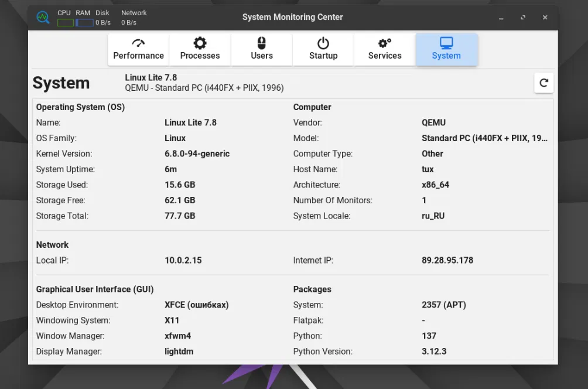Click the Operating System (OS) section heading

(80, 107)
